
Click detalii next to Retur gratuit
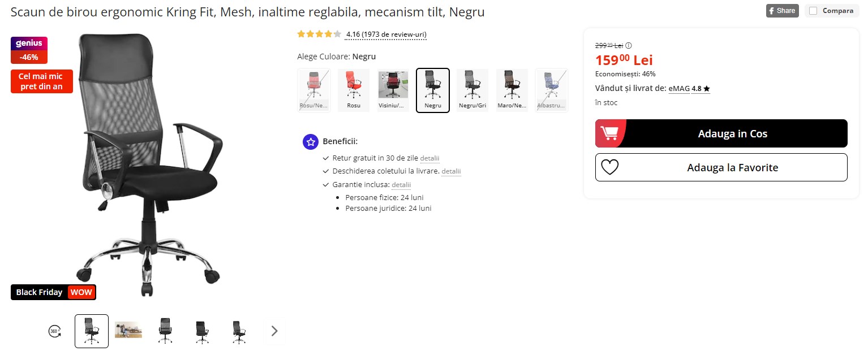(429, 158)
